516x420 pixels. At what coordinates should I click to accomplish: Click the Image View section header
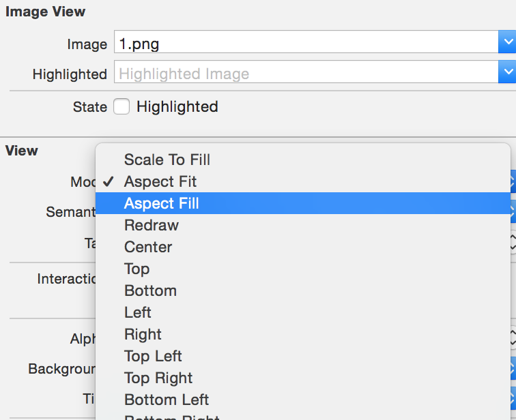tap(46, 11)
